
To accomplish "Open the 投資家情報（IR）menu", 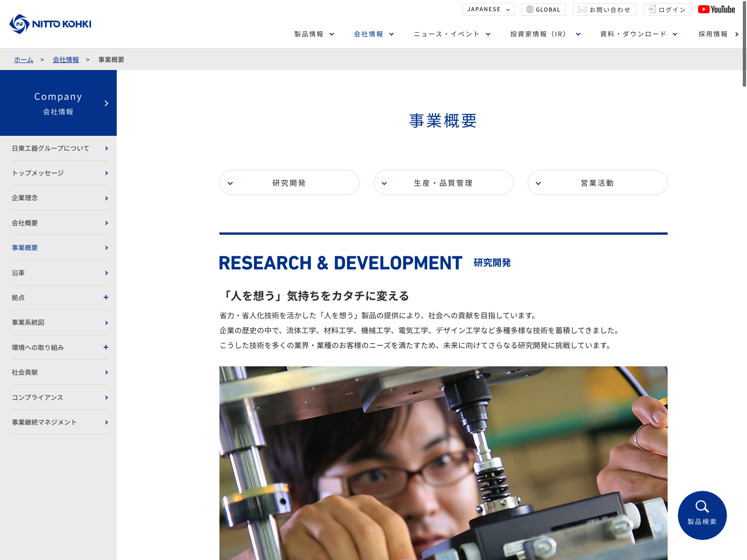I will pyautogui.click(x=545, y=34).
